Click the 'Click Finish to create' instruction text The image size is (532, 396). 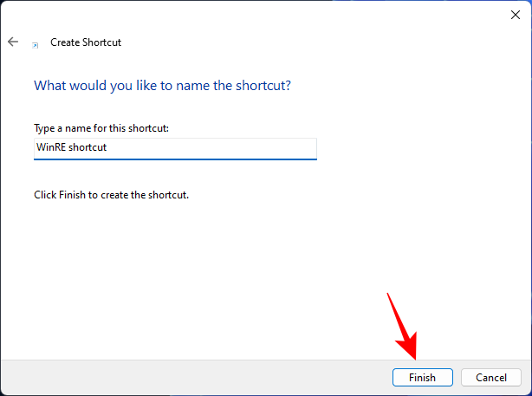[x=111, y=195]
